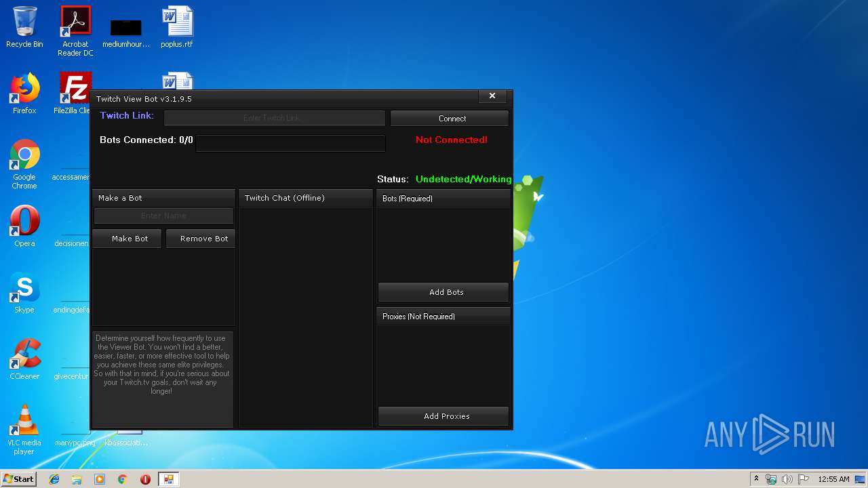Image resolution: width=868 pixels, height=488 pixels.
Task: Open Chrome from the taskbar
Action: tap(123, 479)
